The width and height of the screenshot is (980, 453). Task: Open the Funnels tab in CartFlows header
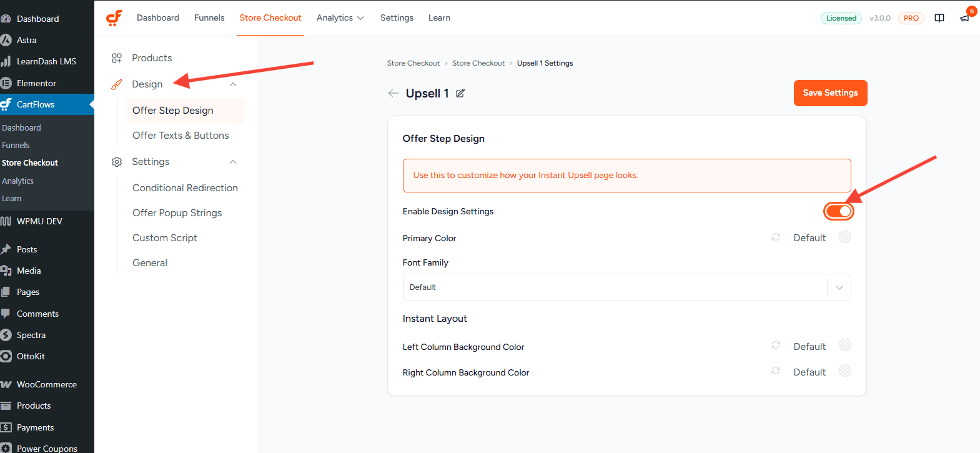[x=209, y=17]
